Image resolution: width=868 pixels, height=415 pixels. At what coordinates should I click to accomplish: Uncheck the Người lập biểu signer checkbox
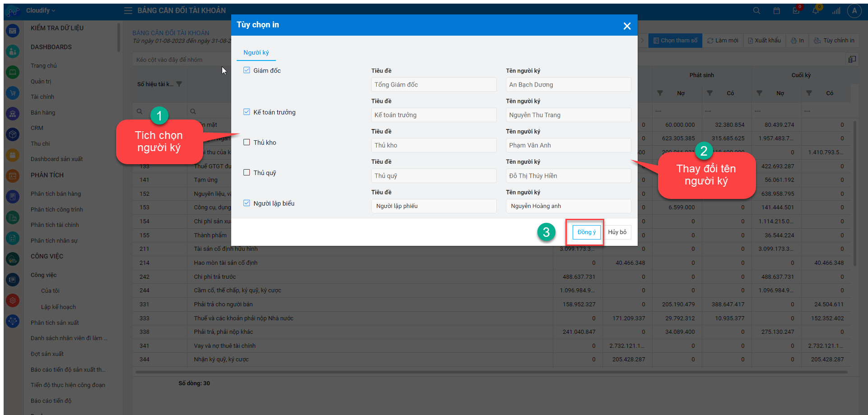click(247, 203)
